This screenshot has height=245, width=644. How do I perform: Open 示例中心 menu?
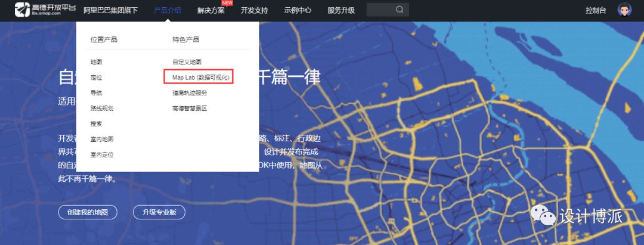298,10
